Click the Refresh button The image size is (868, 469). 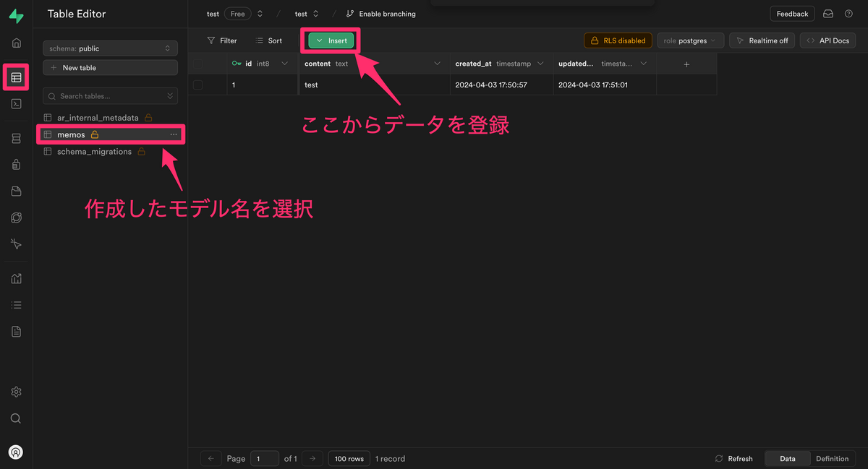(733, 458)
